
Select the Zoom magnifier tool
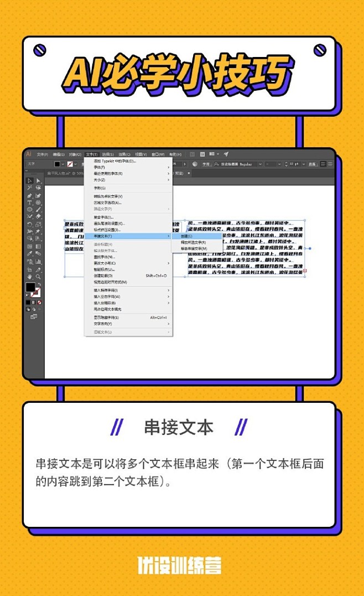[38, 277]
